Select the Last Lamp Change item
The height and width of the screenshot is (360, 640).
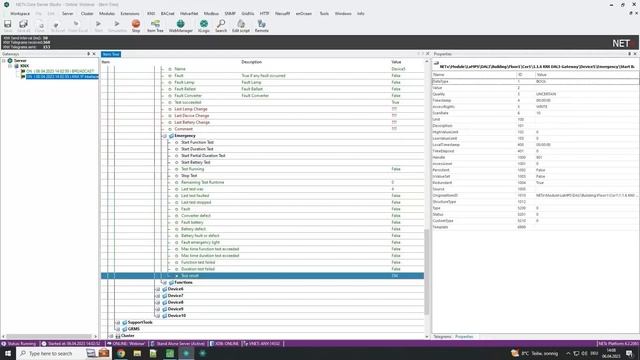191,109
